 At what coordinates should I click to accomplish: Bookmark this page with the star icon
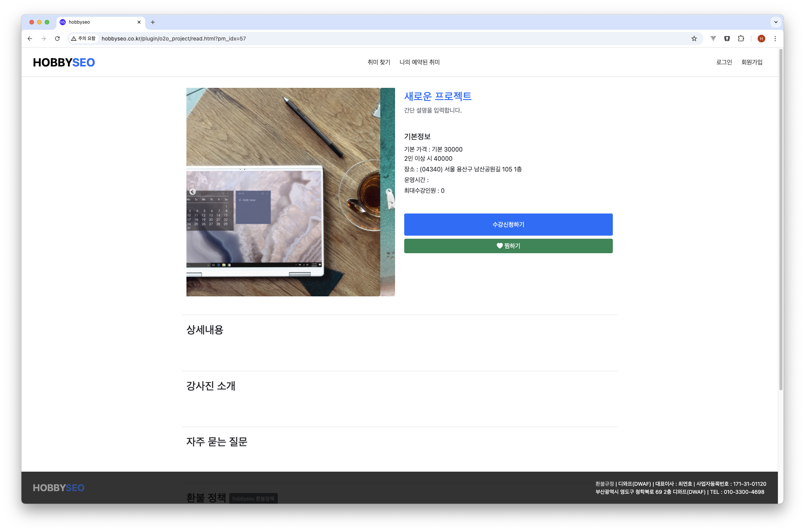click(694, 39)
